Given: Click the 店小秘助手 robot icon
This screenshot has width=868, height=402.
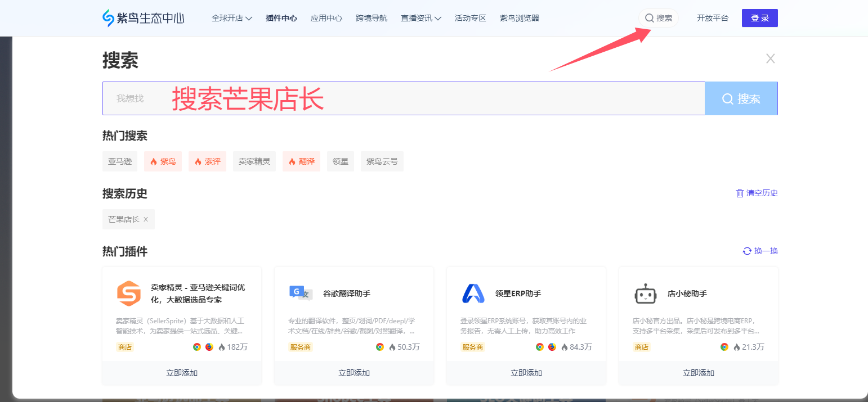Looking at the screenshot, I should tap(645, 293).
